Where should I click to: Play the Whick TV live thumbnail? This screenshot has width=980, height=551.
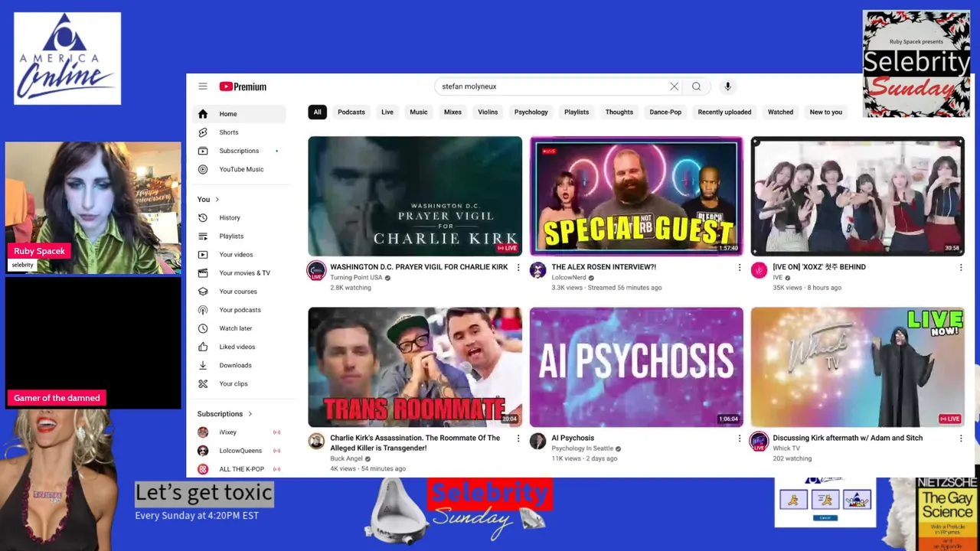[x=857, y=367]
